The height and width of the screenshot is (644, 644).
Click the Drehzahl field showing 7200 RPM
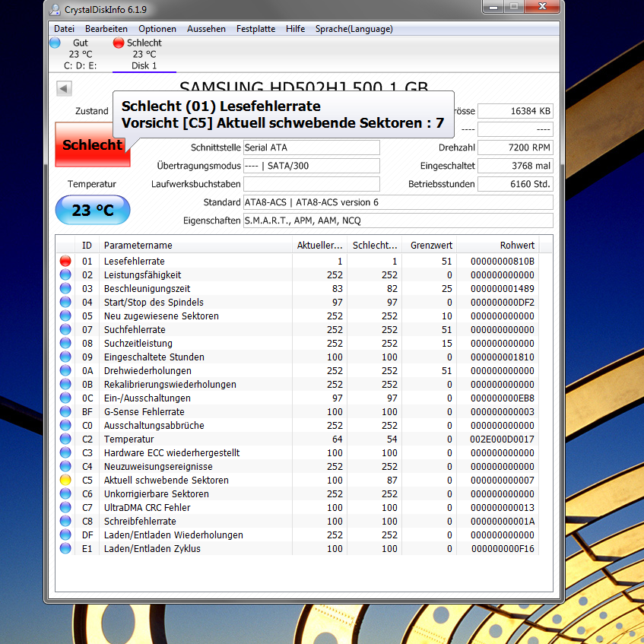coord(516,148)
